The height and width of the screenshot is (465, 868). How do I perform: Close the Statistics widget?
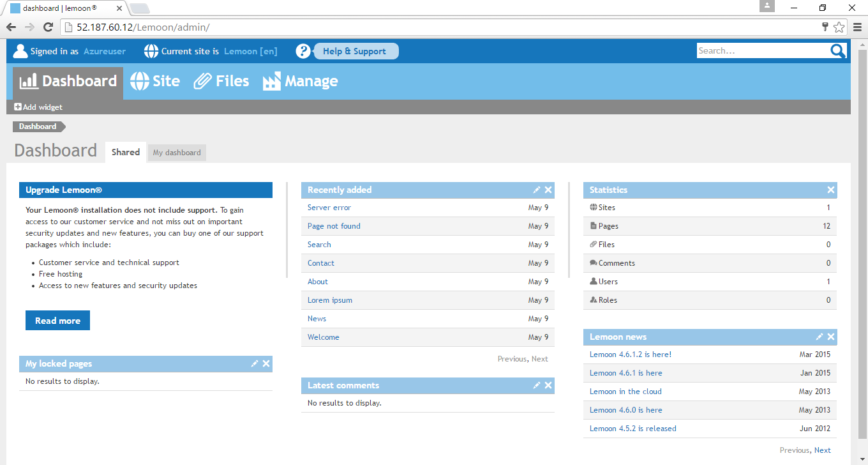tap(830, 190)
